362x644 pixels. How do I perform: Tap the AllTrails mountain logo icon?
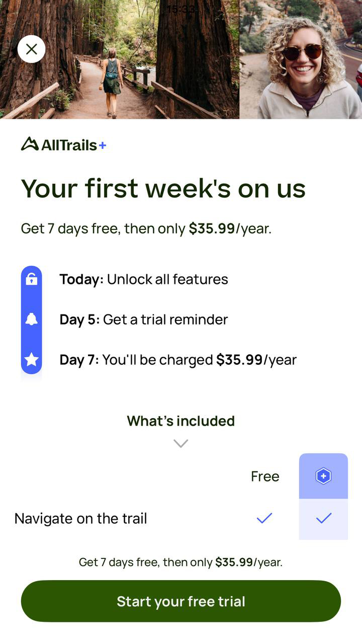(30, 144)
